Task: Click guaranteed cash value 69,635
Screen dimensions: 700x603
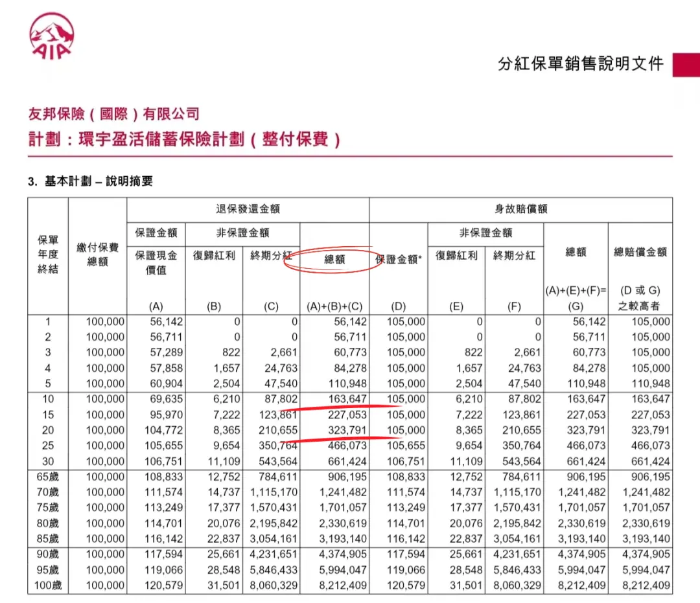Action: [x=166, y=399]
